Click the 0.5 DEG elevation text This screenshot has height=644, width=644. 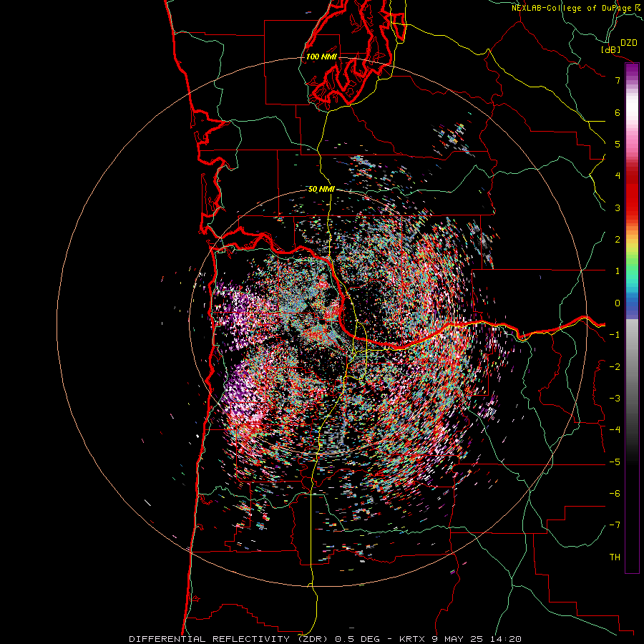(357, 639)
